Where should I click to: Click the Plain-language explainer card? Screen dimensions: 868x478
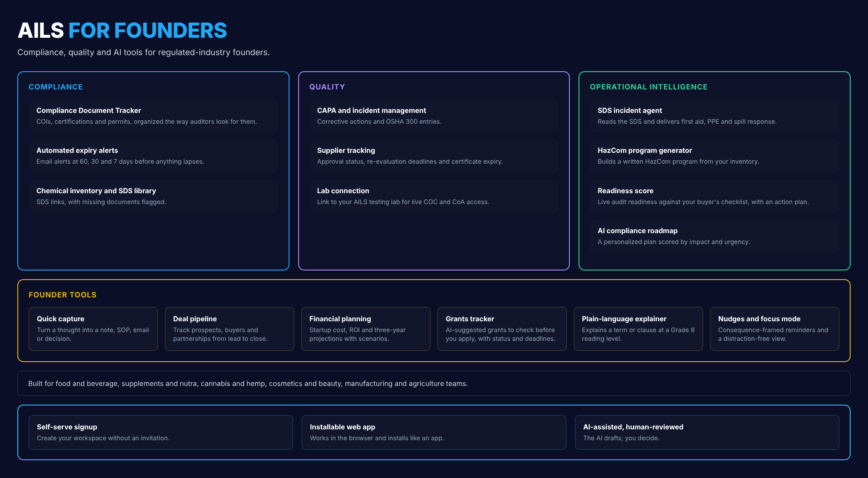(638, 329)
